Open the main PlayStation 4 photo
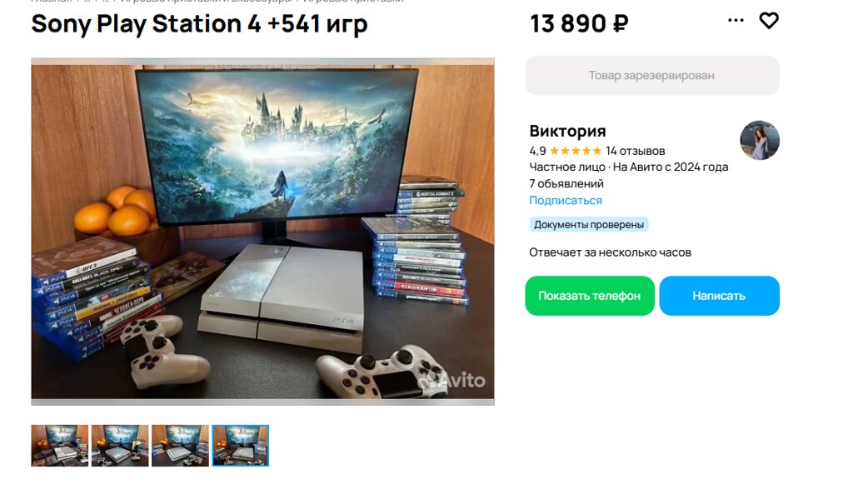The image size is (853, 504). [x=262, y=232]
